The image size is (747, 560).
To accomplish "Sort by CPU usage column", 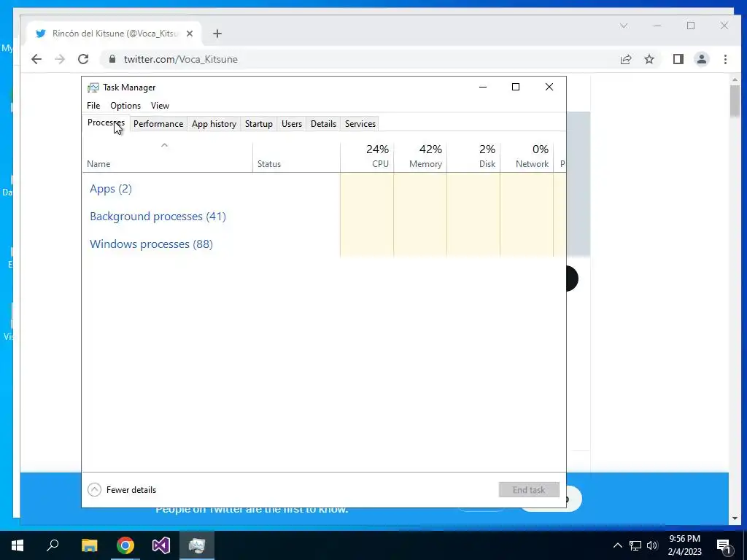I will [367, 157].
